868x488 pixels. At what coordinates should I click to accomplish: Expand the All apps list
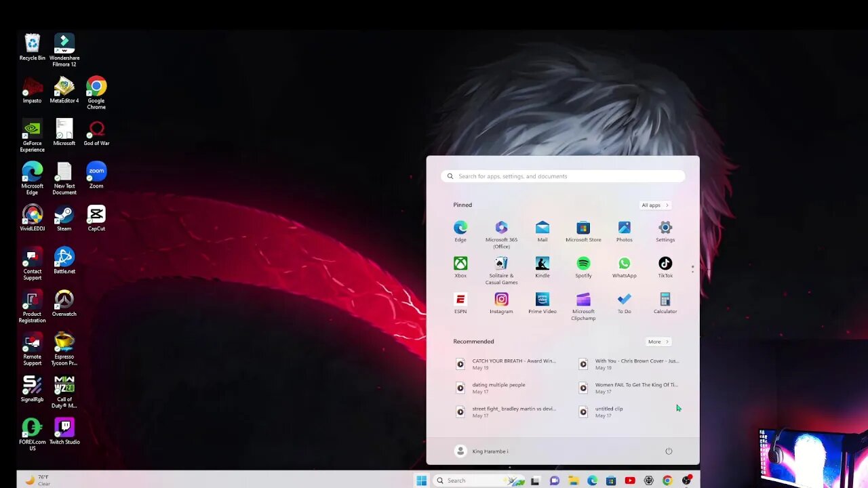tap(655, 205)
